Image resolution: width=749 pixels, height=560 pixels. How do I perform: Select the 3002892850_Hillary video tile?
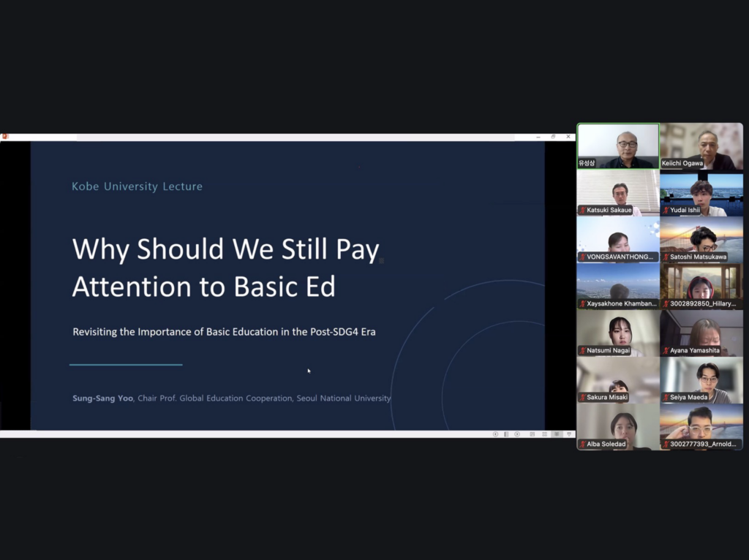click(x=701, y=287)
